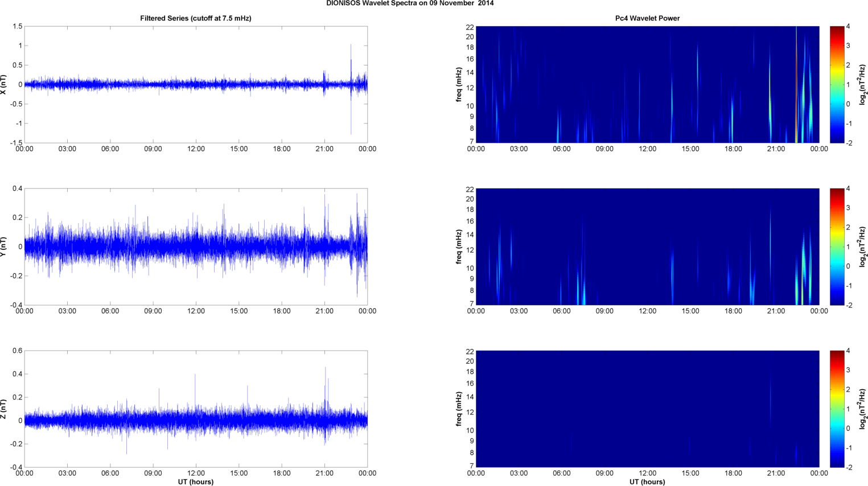Click the red streak in the X wavelet spectrum
868x486 pixels.
pyautogui.click(x=796, y=84)
